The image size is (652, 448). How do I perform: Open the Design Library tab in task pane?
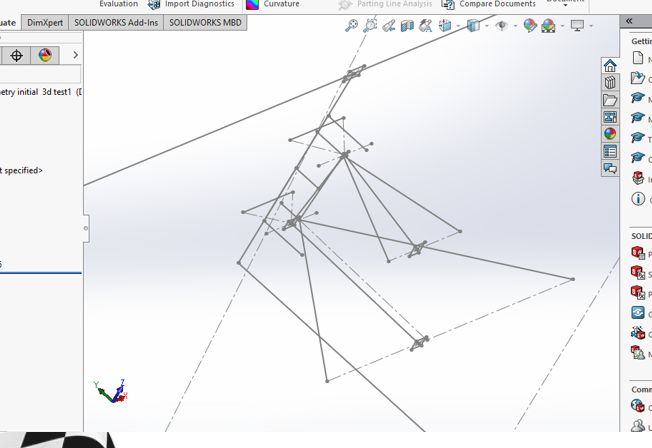click(610, 82)
